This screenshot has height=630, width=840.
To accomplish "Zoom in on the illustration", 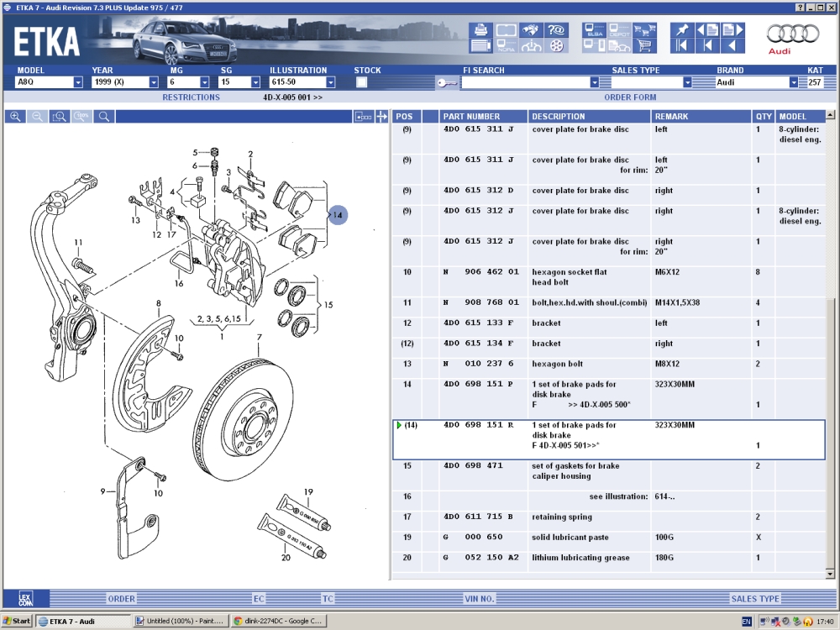I will pos(15,116).
